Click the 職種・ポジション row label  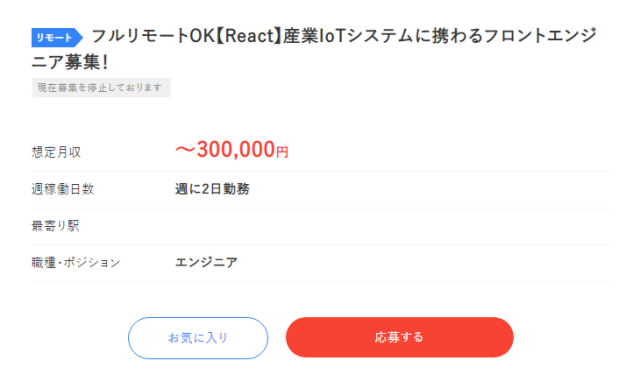click(76, 262)
